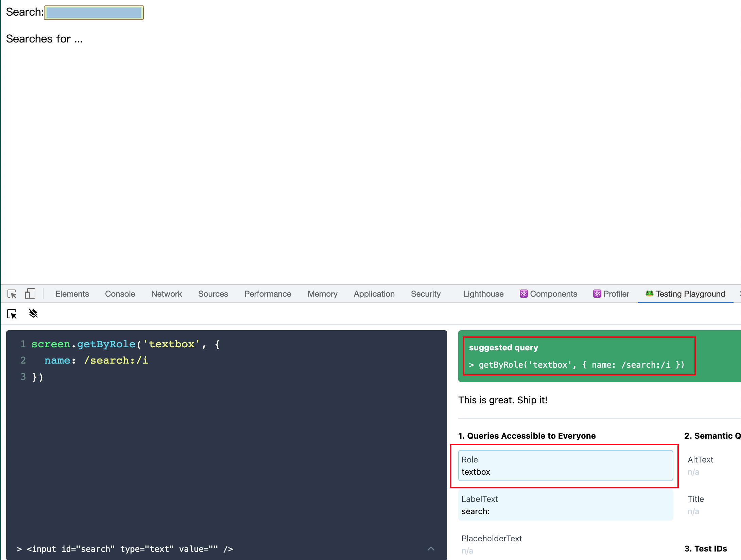Image resolution: width=741 pixels, height=560 pixels.
Task: Click the 'Searches for ...' paragraph
Action: coord(45,39)
